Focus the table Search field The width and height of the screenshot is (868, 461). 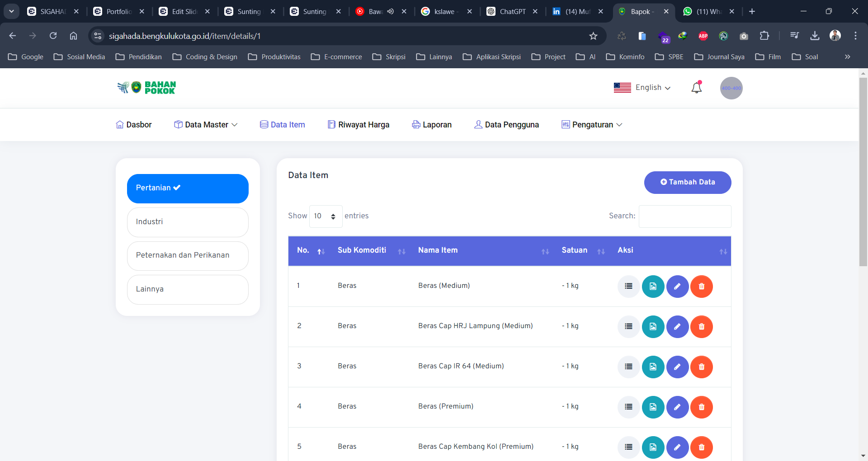coord(685,216)
